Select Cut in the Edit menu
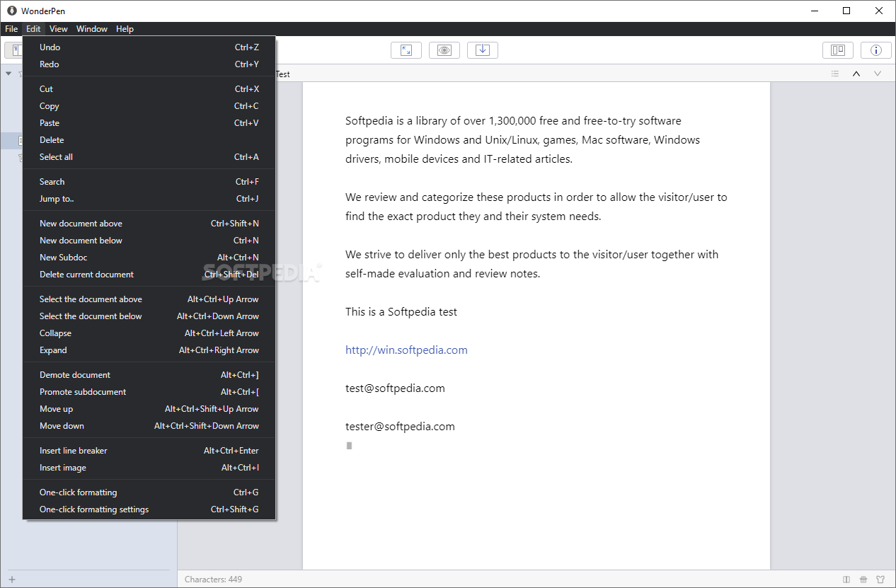This screenshot has width=896, height=588. pos(149,89)
